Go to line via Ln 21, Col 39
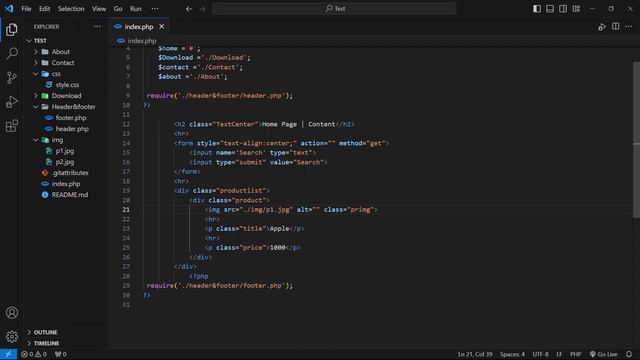This screenshot has width=640, height=360. [x=475, y=354]
